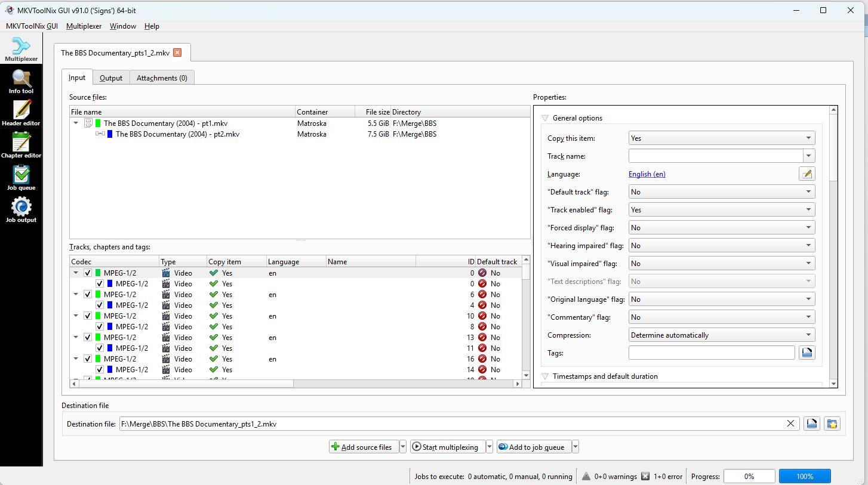This screenshot has width=868, height=485.
Task: Open the Chapter editor tool
Action: 21,146
